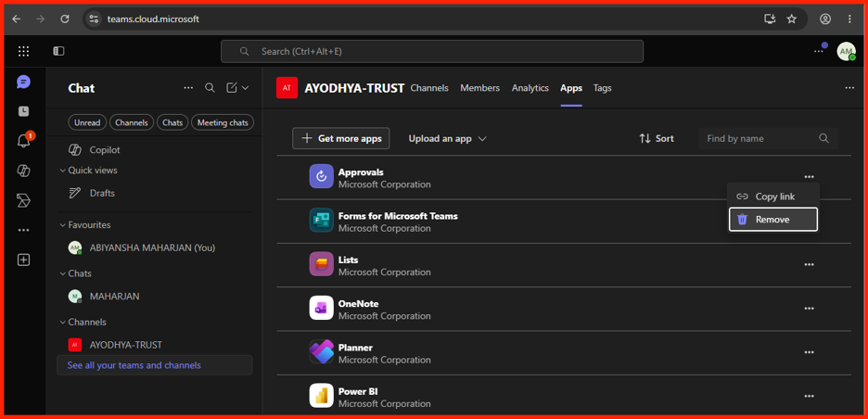Click the Lists app icon
The height and width of the screenshot is (419, 868).
coord(321,264)
